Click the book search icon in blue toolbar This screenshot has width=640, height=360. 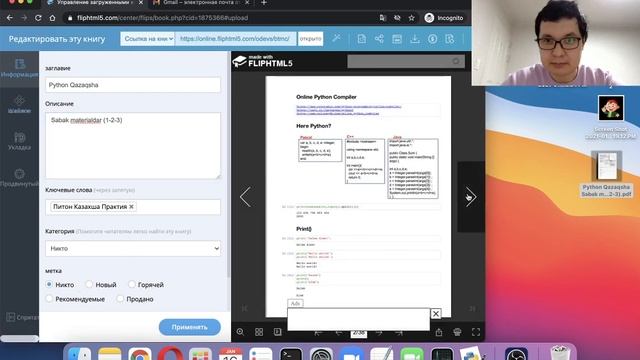(x=450, y=39)
